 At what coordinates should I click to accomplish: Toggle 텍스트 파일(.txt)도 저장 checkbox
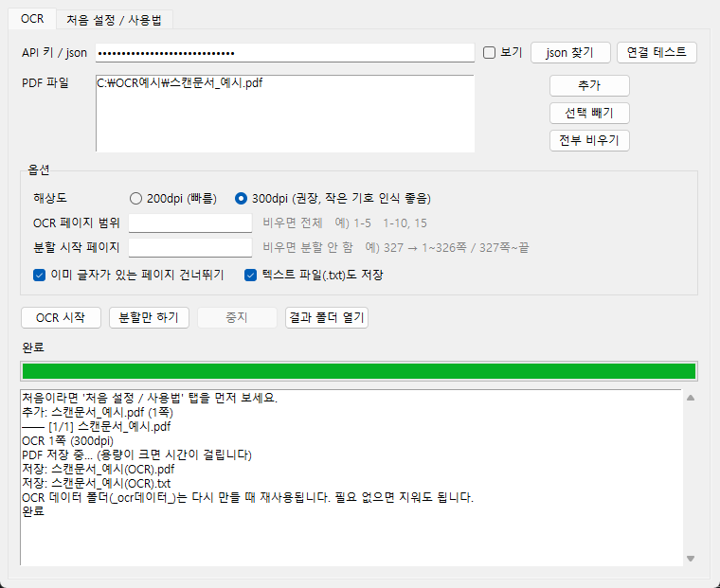[251, 275]
